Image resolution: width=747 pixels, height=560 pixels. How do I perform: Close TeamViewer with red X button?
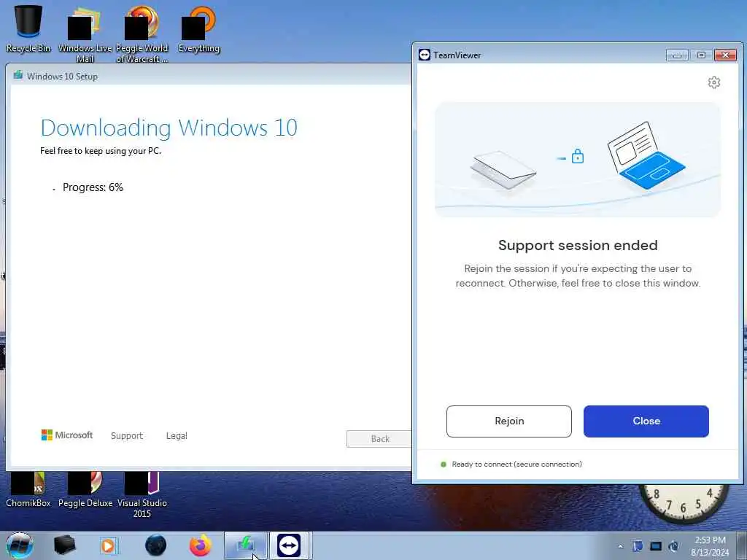[x=726, y=55]
